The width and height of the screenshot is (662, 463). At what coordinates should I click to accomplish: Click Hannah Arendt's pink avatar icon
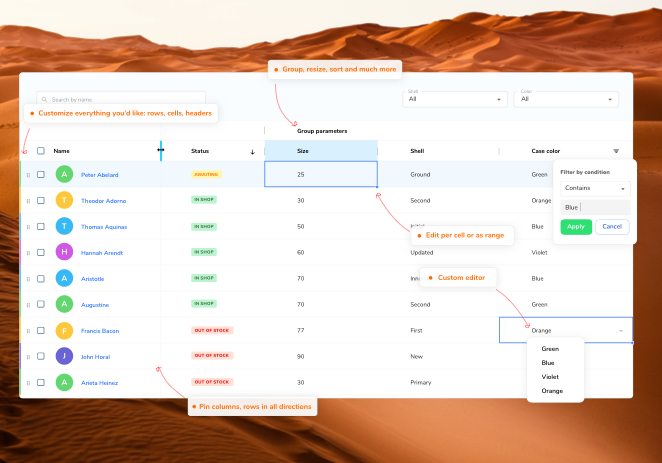[65, 252]
